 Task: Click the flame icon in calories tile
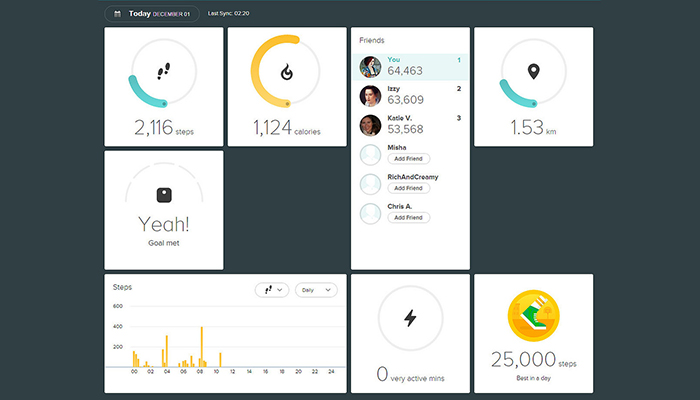click(287, 71)
